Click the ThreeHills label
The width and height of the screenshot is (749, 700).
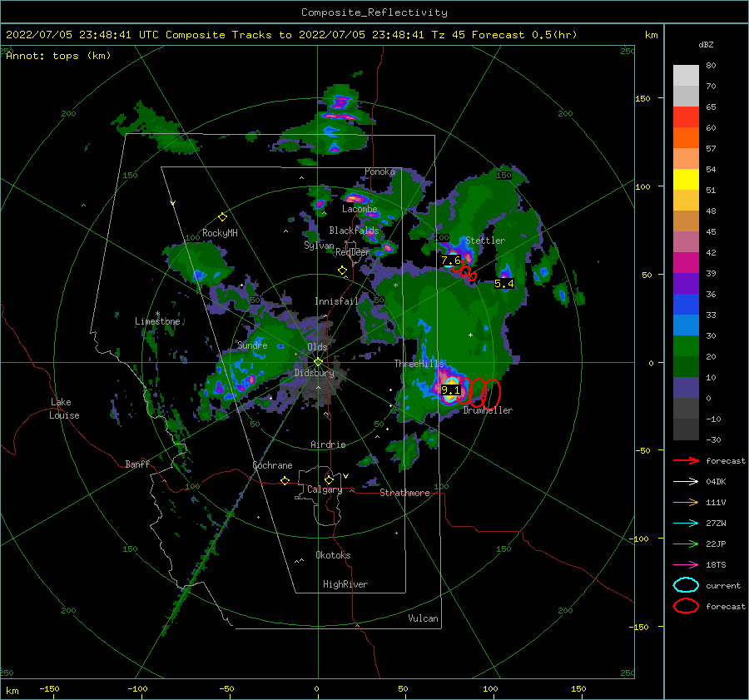(419, 364)
